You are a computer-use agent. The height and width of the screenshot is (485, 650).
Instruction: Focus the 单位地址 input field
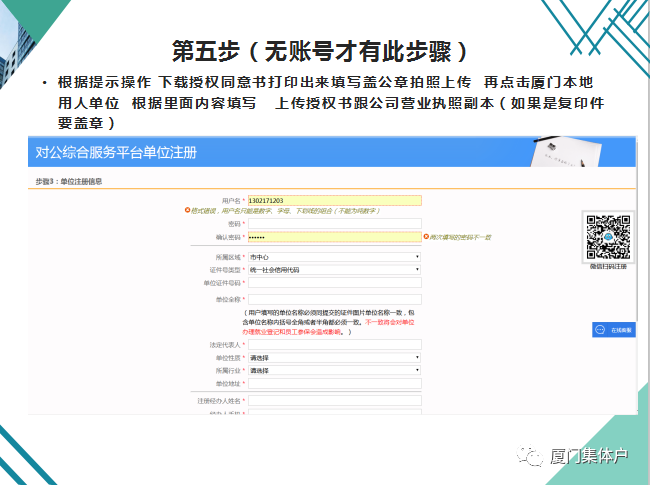coord(334,383)
